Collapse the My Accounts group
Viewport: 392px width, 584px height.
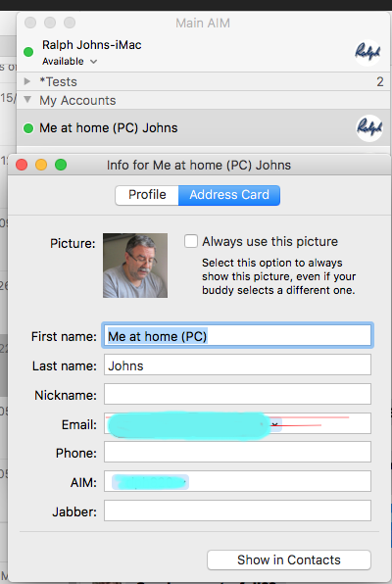tap(27, 99)
